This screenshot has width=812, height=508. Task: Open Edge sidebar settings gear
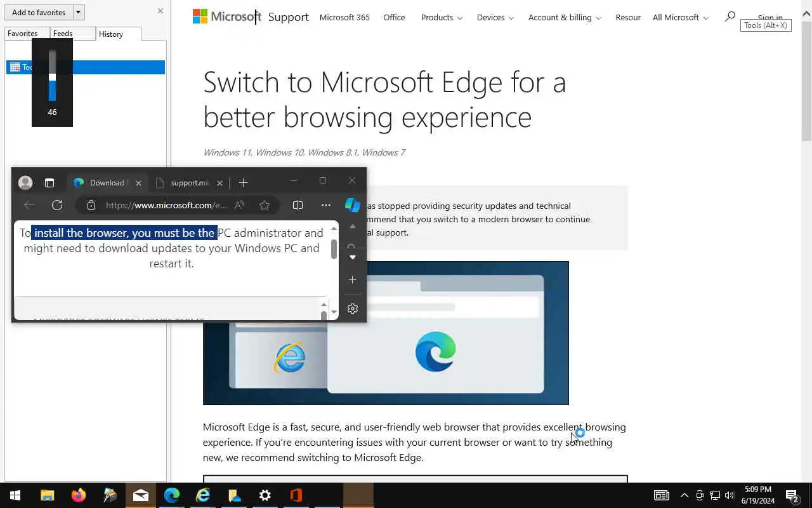pyautogui.click(x=353, y=309)
